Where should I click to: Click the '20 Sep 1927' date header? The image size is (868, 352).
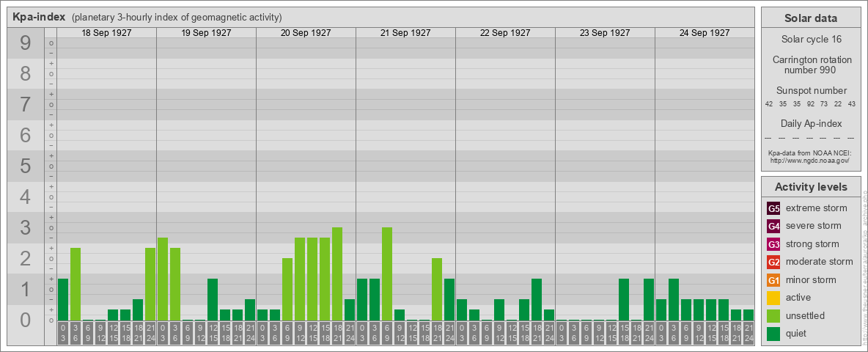[306, 33]
